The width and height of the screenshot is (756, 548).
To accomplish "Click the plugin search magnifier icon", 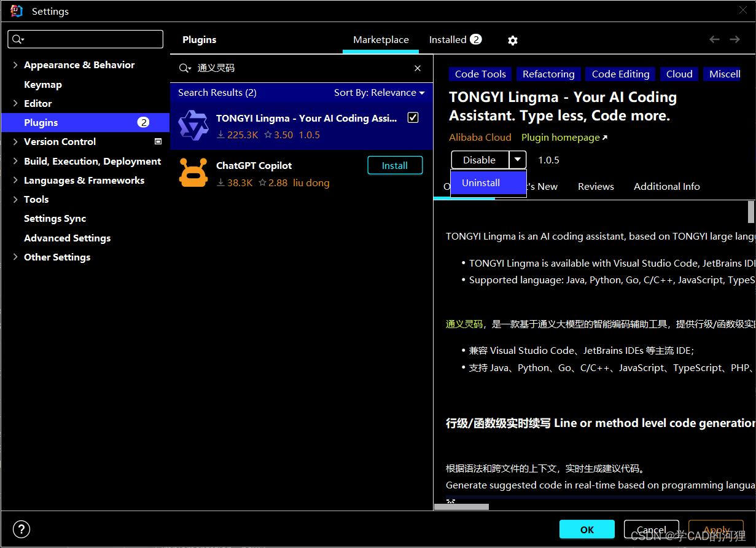I will point(185,68).
